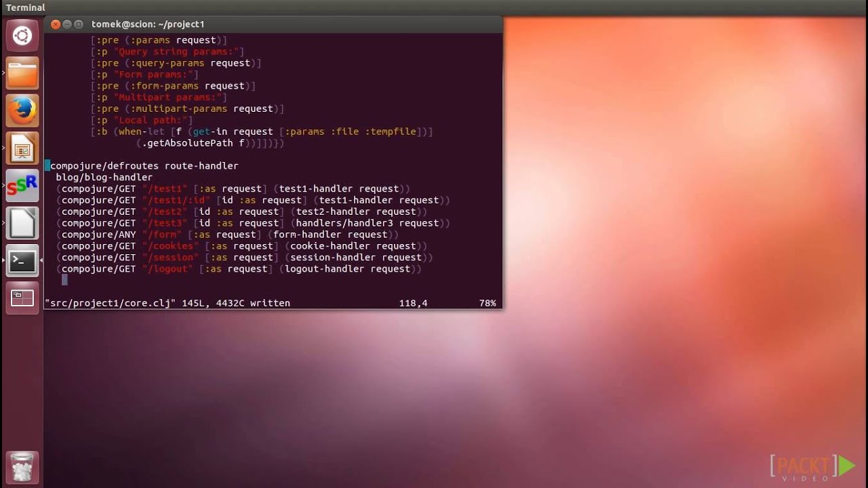Viewport: 868px width, 488px height.
Task: Click the "Multipart params:" string
Action: [x=167, y=98]
